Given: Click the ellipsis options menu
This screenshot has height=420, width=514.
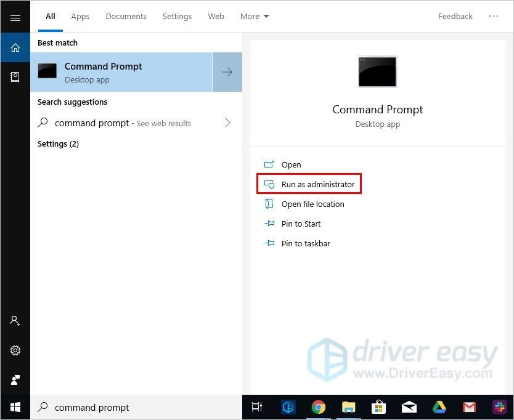Looking at the screenshot, I should [493, 16].
